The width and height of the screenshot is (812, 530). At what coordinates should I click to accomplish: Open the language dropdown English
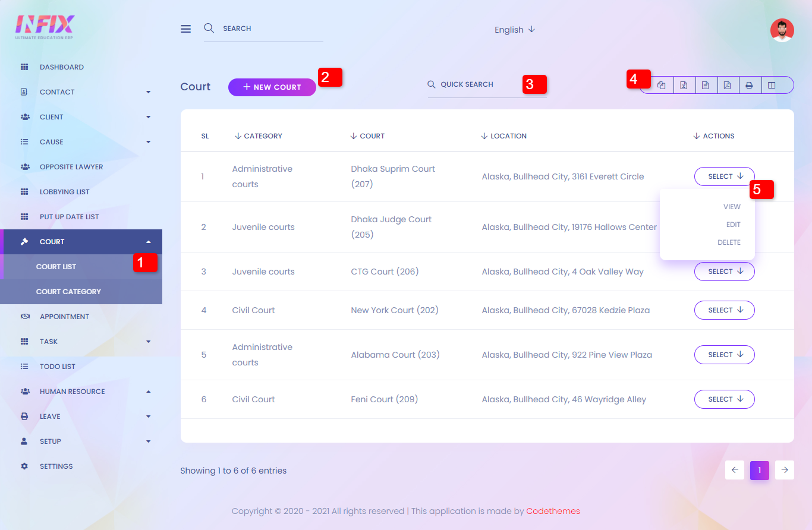pyautogui.click(x=514, y=30)
